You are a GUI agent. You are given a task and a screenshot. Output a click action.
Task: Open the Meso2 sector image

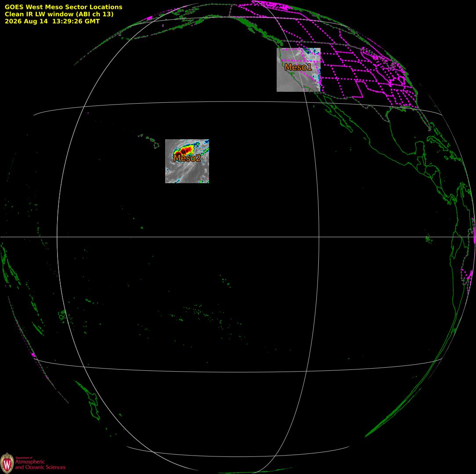pyautogui.click(x=187, y=161)
